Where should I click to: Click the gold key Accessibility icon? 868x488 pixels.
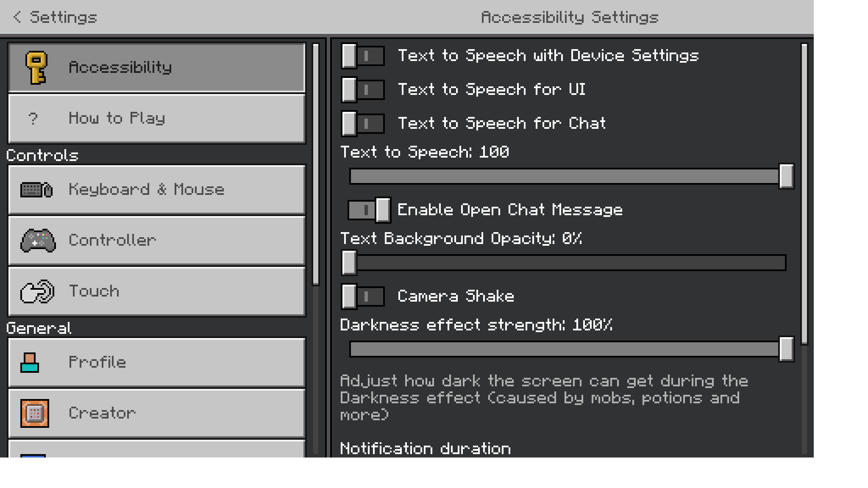(36, 67)
